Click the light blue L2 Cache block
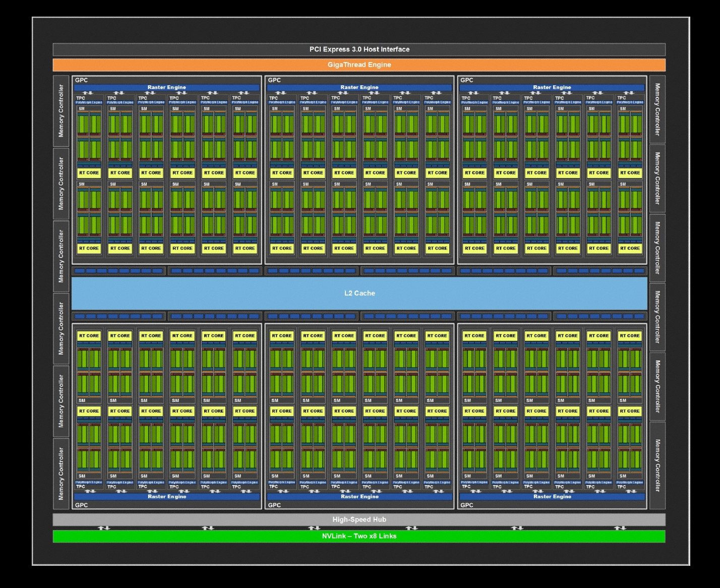720x588 pixels. coord(359,293)
